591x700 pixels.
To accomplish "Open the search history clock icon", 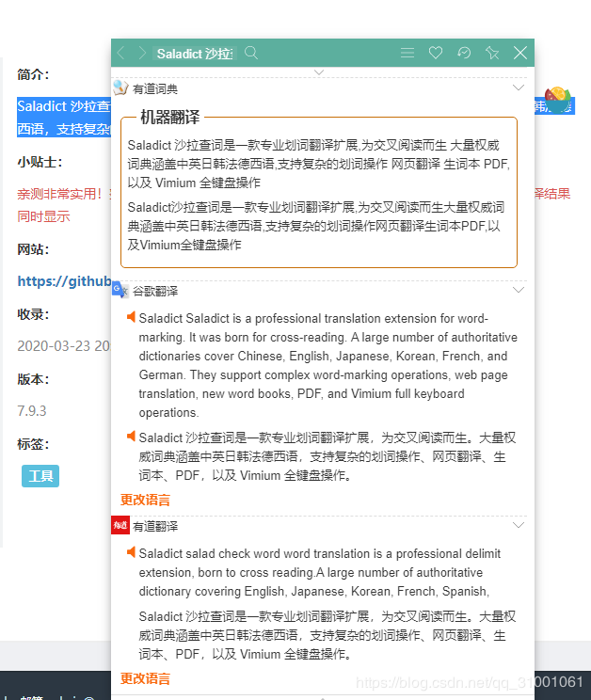I will [x=464, y=53].
